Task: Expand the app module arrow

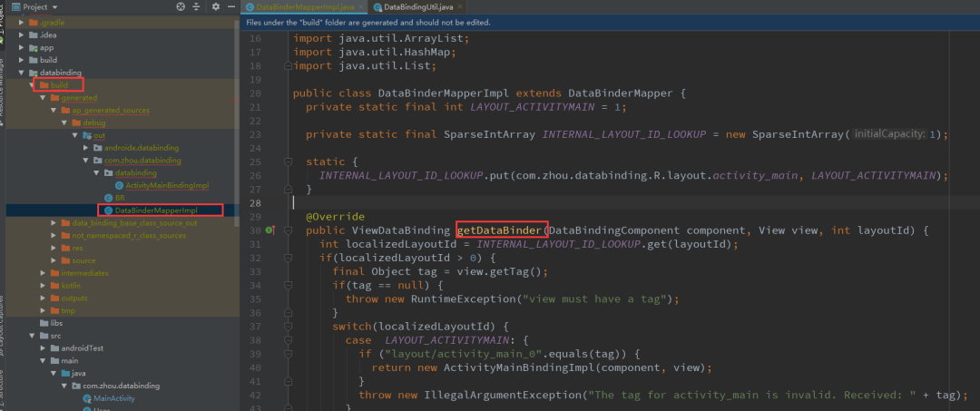Action: [22, 47]
